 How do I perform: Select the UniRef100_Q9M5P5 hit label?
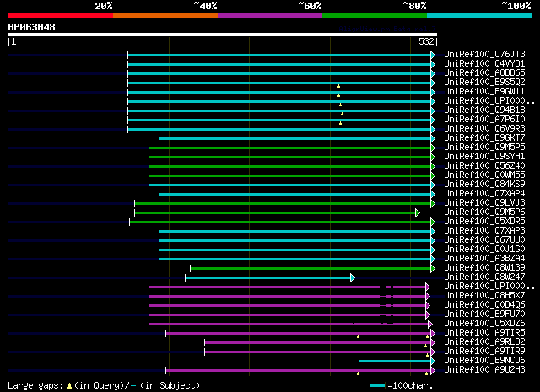point(484,147)
